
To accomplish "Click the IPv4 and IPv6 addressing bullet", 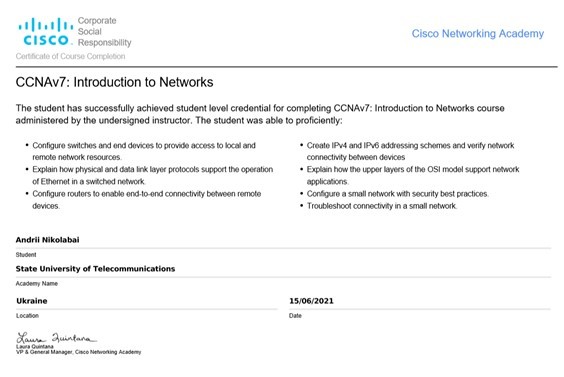I will coord(410,151).
